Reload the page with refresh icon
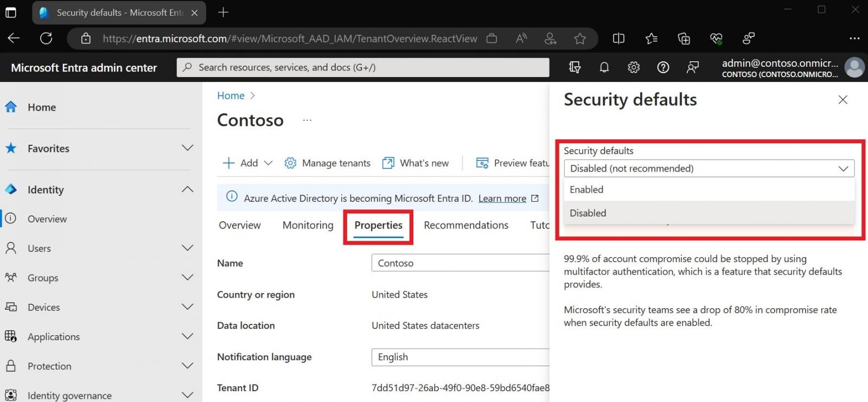The width and height of the screenshot is (868, 402). (x=46, y=39)
